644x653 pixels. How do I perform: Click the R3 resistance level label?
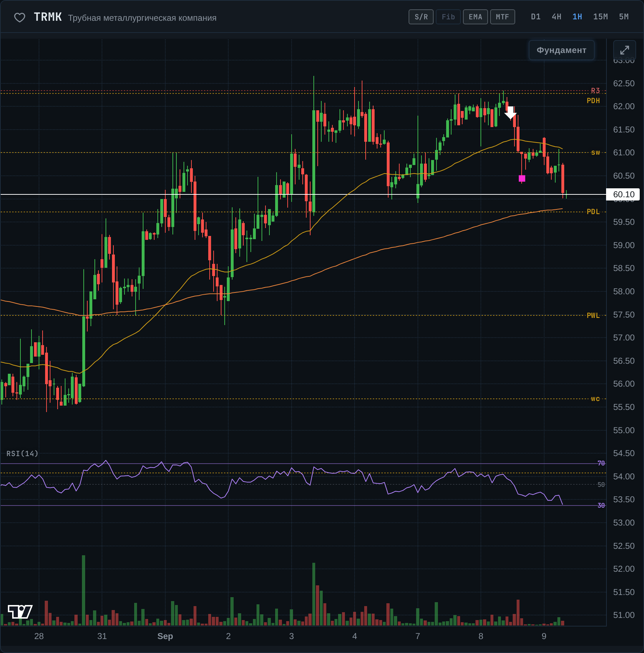coord(595,91)
